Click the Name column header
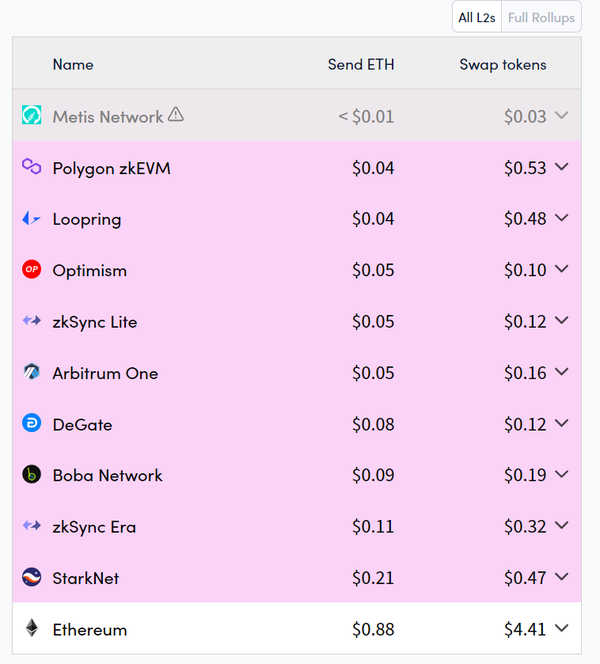The width and height of the screenshot is (600, 664). coord(73,65)
